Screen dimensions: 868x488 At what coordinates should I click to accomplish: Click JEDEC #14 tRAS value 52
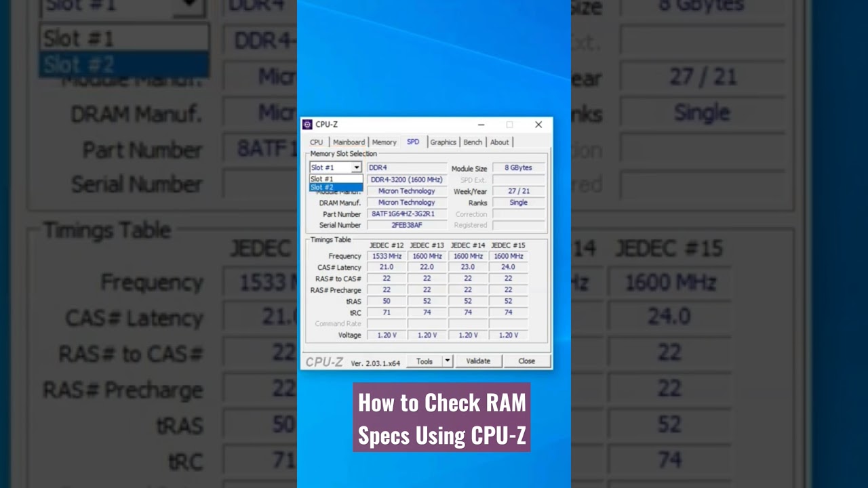(468, 301)
